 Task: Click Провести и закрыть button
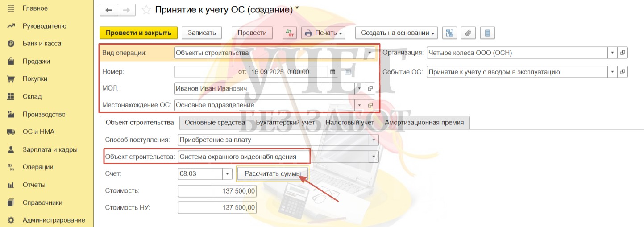tap(139, 33)
